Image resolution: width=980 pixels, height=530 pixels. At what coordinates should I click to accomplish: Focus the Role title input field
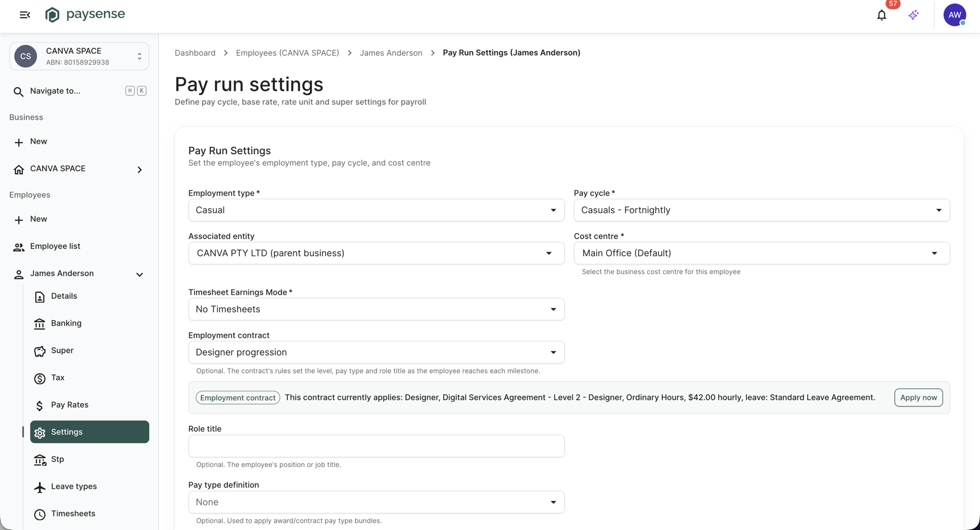(377, 446)
